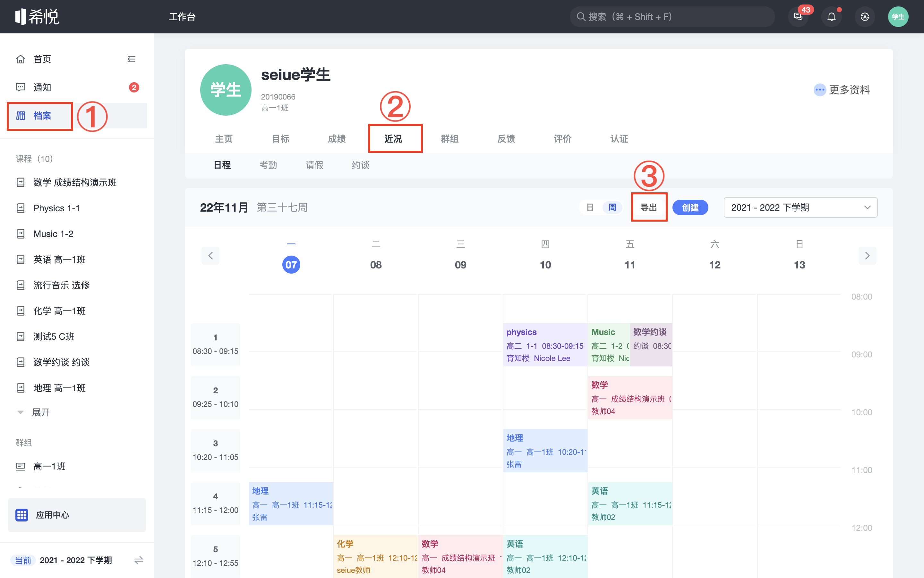This screenshot has width=924, height=578.
Task: Click the blue 创建 button
Action: coord(690,207)
